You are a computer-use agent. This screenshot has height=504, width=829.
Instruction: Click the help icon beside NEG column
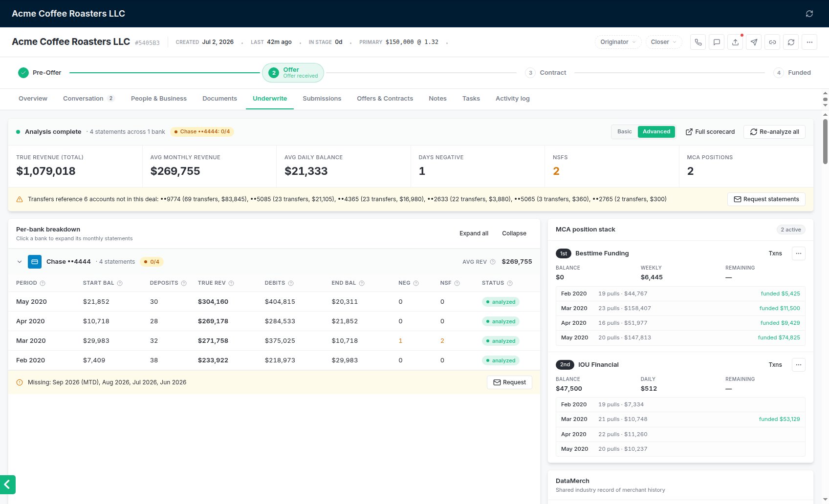tap(416, 283)
